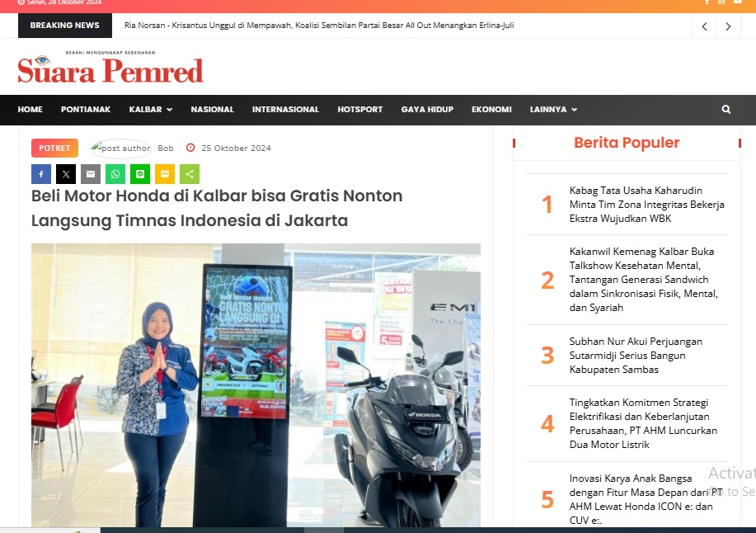The image size is (756, 533).
Task: Share article on Facebook
Action: coord(41,174)
